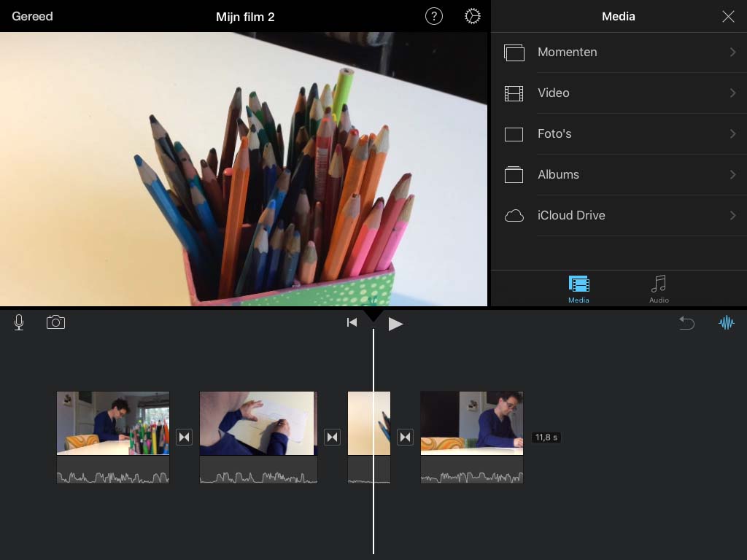Browse iCloud Drive files
Screen dimensions: 747x560
(619, 216)
